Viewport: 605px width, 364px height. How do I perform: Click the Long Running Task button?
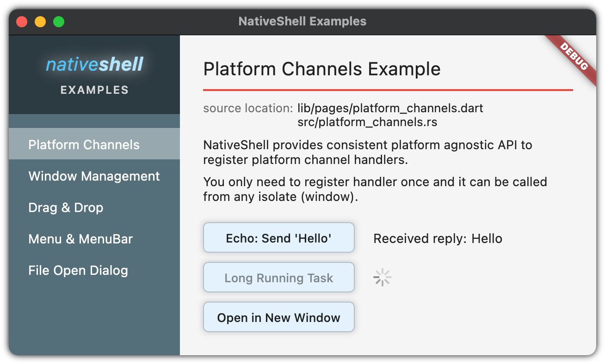click(279, 278)
